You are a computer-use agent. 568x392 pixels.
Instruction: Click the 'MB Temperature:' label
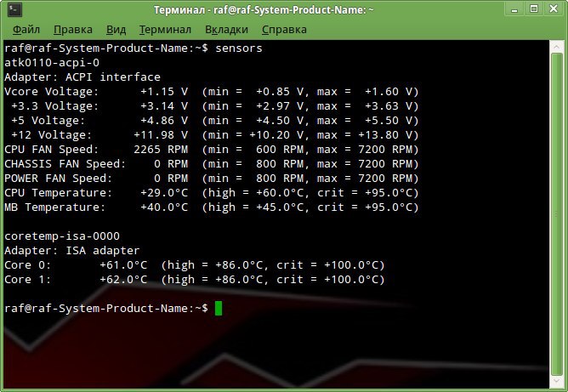[x=54, y=207]
